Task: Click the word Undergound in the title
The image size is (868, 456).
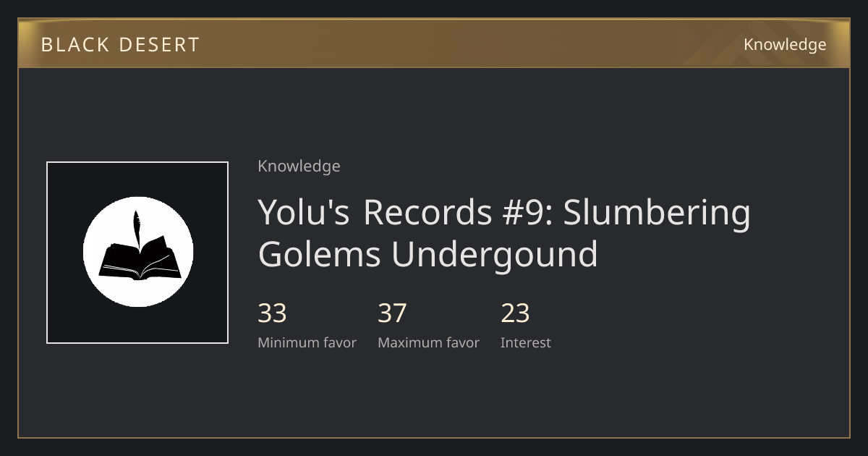Action: [x=495, y=256]
